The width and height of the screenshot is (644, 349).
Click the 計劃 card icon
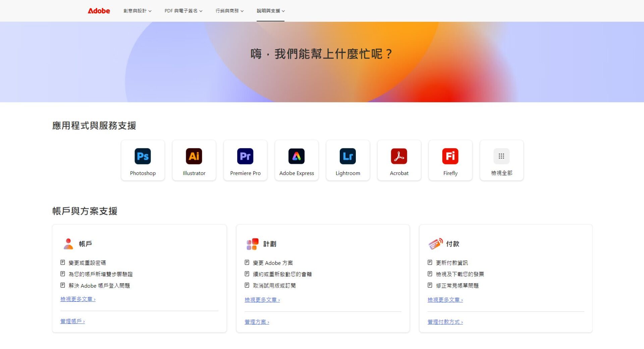[252, 244]
